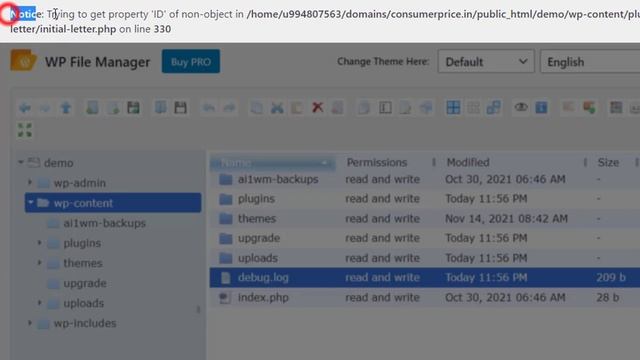Undo the last file operation
The image size is (640, 360).
coord(209,108)
